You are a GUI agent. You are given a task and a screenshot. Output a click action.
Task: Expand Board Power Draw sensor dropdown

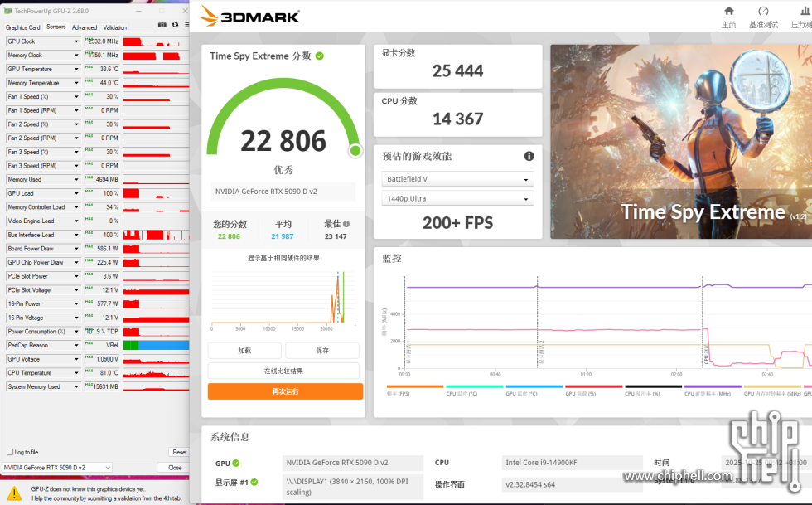point(76,248)
